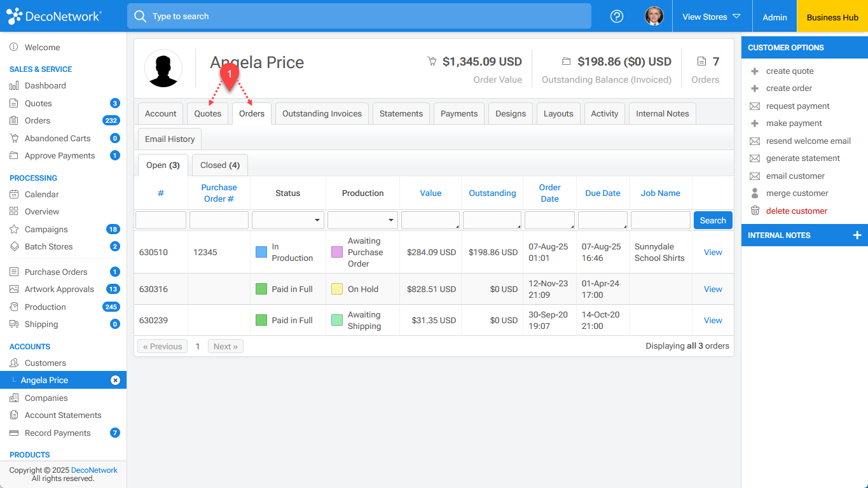Viewport: 868px width, 488px height.
Task: Click the Business Hub button
Action: tap(832, 17)
